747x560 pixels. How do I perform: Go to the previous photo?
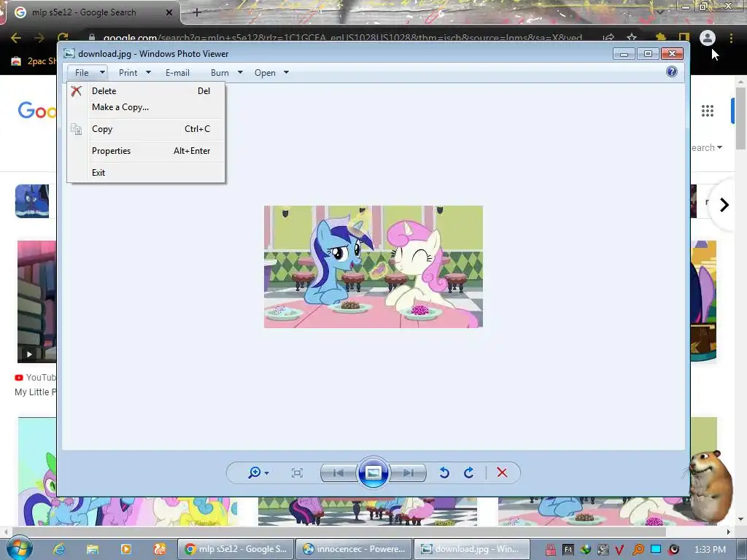338,472
